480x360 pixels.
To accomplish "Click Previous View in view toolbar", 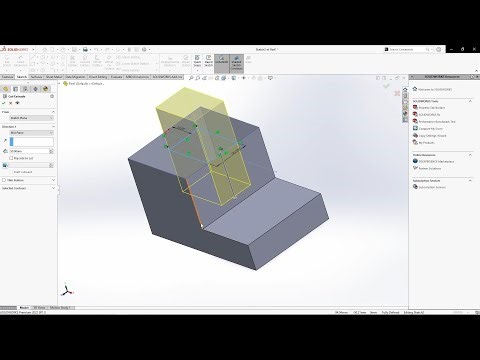I will click(x=204, y=78).
